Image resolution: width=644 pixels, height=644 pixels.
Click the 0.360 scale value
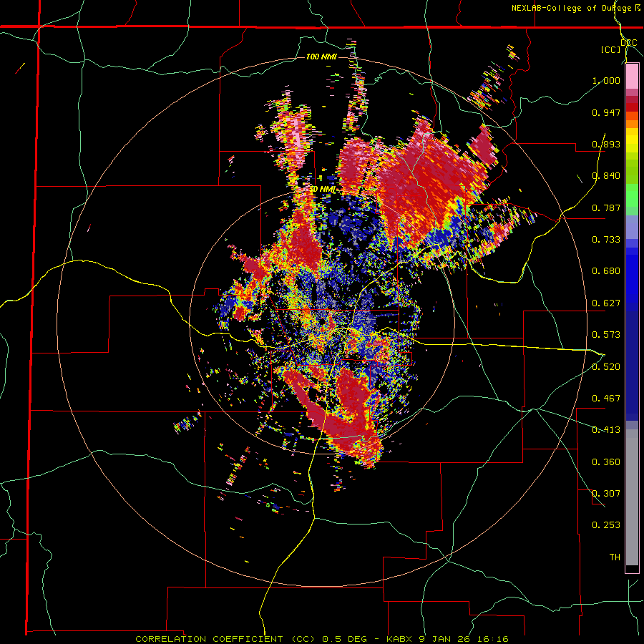pyautogui.click(x=606, y=462)
